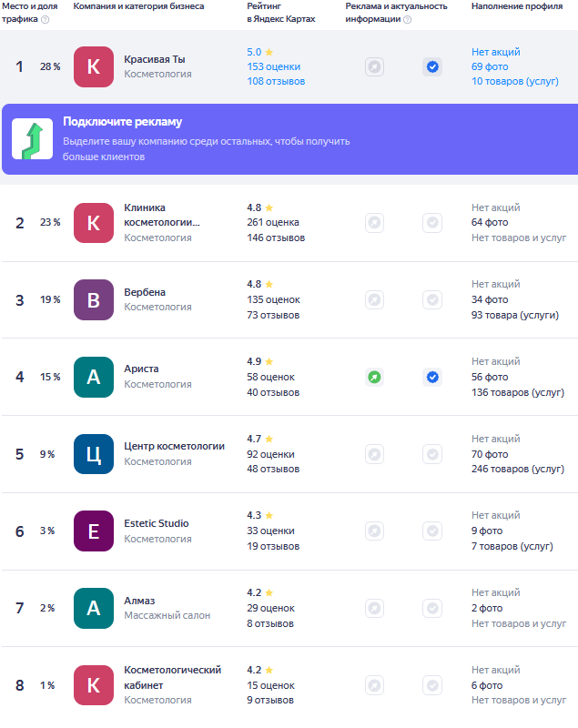Click the grey verified checkmark for Алмаз

point(432,608)
